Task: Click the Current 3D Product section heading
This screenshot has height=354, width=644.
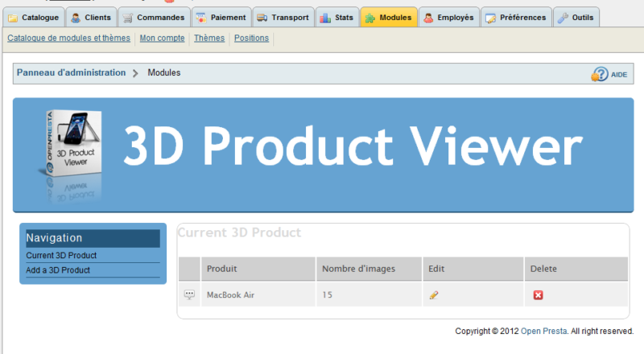Action: click(x=239, y=233)
